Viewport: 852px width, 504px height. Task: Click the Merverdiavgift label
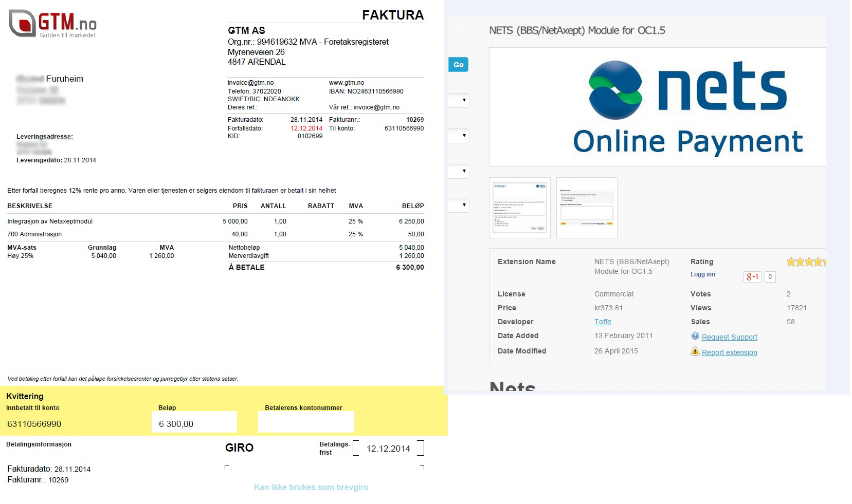(x=249, y=256)
